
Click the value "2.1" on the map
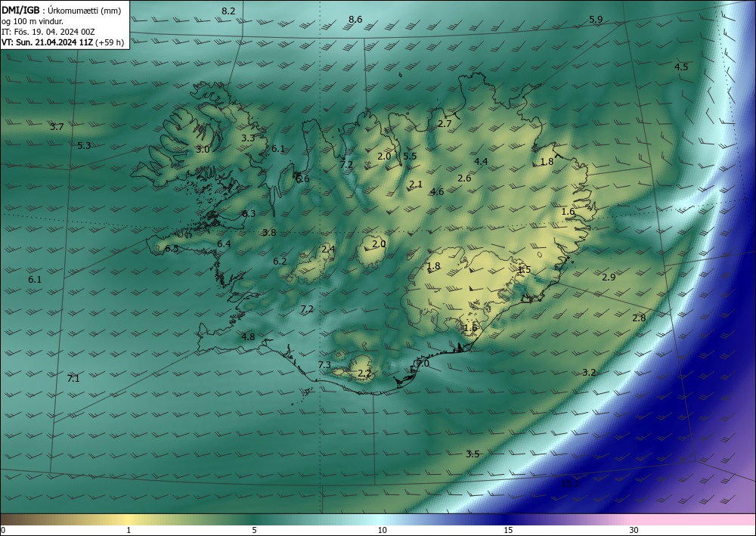coord(416,184)
